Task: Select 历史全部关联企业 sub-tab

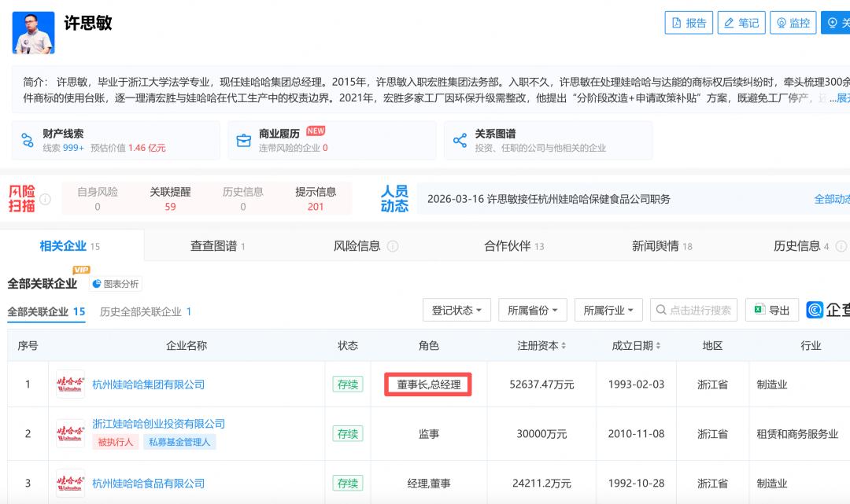Action: coord(145,311)
